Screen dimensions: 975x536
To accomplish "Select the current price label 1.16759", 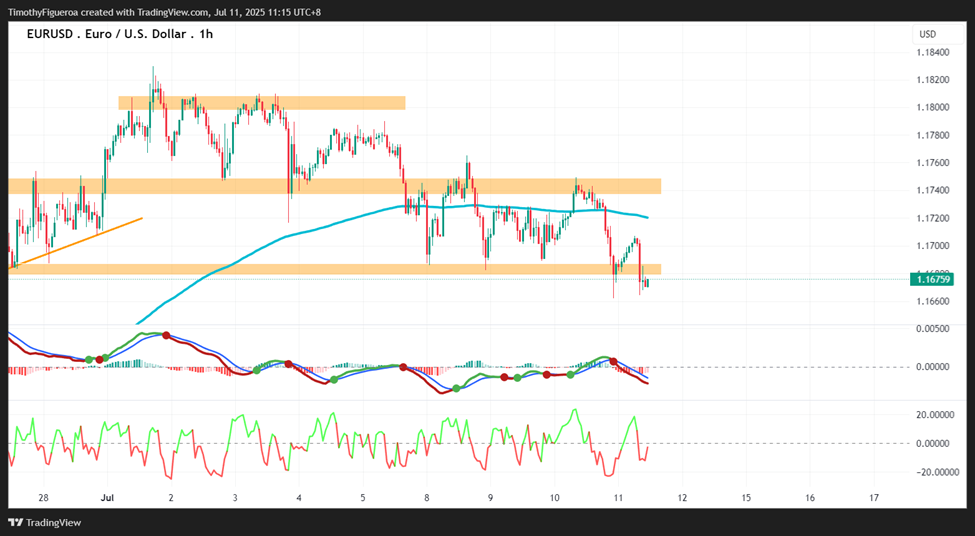I will (931, 279).
